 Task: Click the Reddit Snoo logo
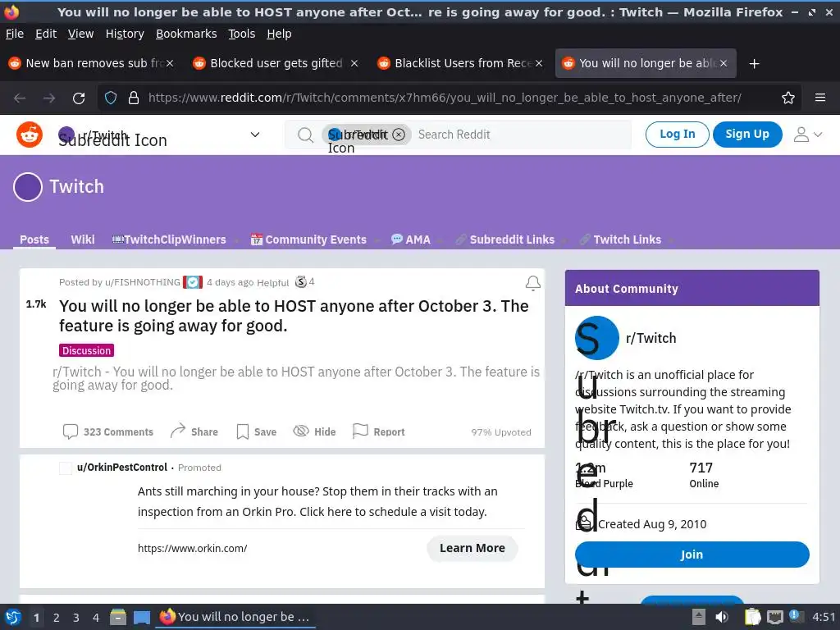pos(30,135)
